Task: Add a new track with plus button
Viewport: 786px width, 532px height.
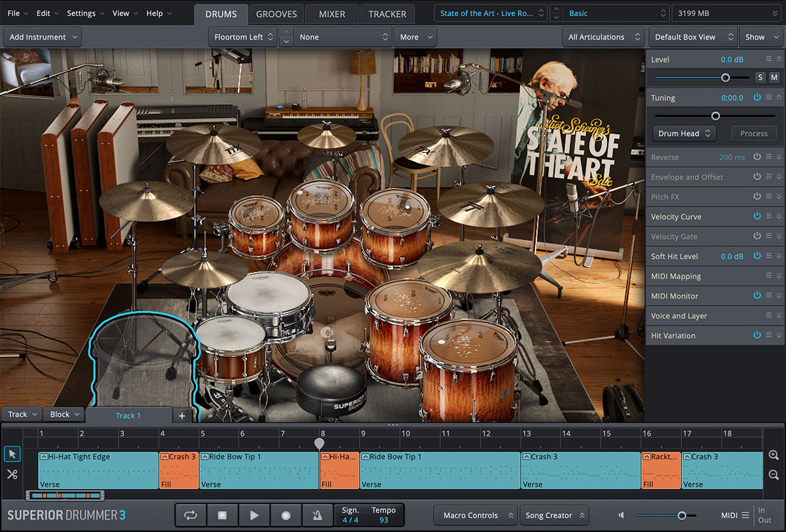Action: click(x=182, y=415)
